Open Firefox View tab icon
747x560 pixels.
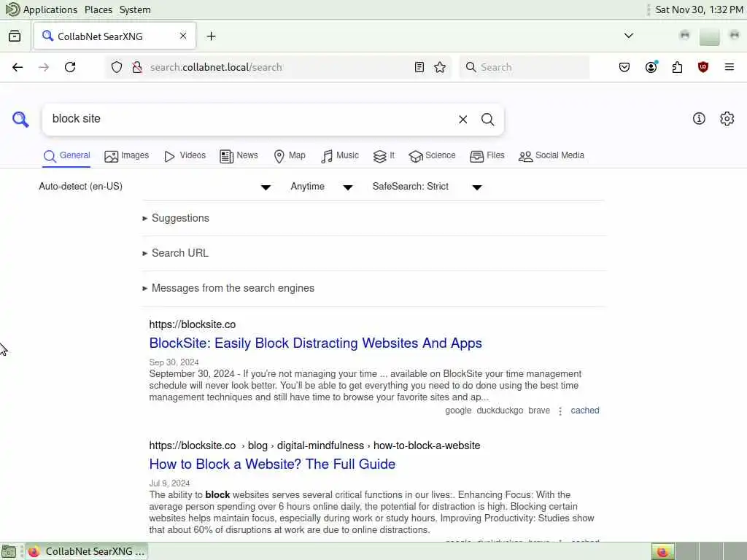pos(15,36)
